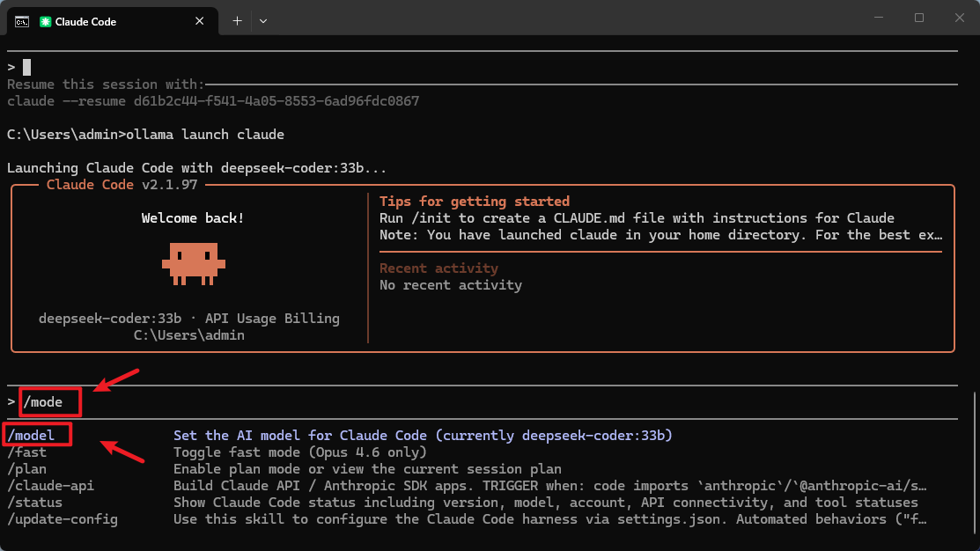The width and height of the screenshot is (980, 551).
Task: Click the 'Welcome back!' text
Action: coord(193,218)
